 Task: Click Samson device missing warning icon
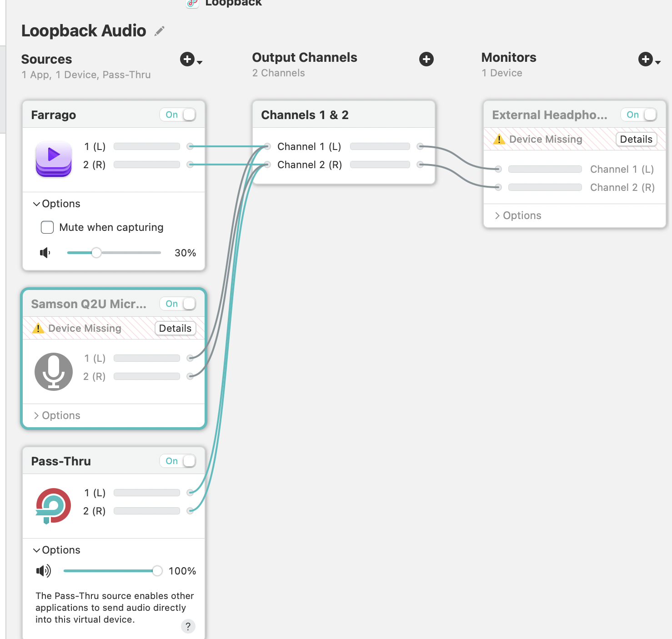click(x=38, y=328)
